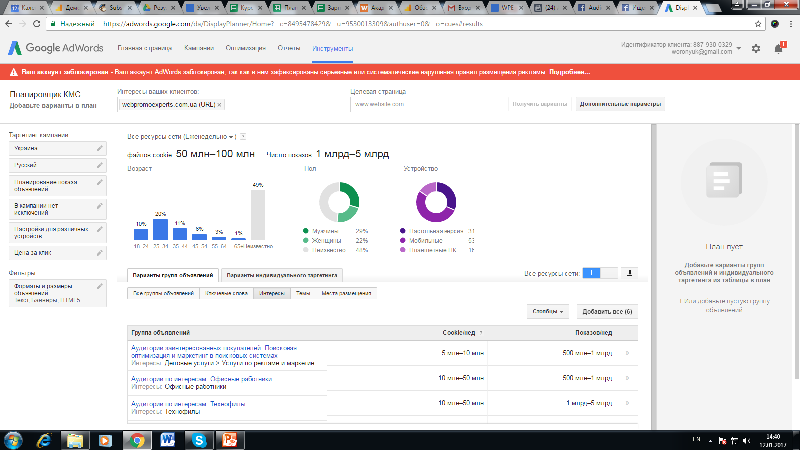Expand the Все ресурсы сети period dropdown
Screen dimensions: 800x450
[x=231, y=136]
